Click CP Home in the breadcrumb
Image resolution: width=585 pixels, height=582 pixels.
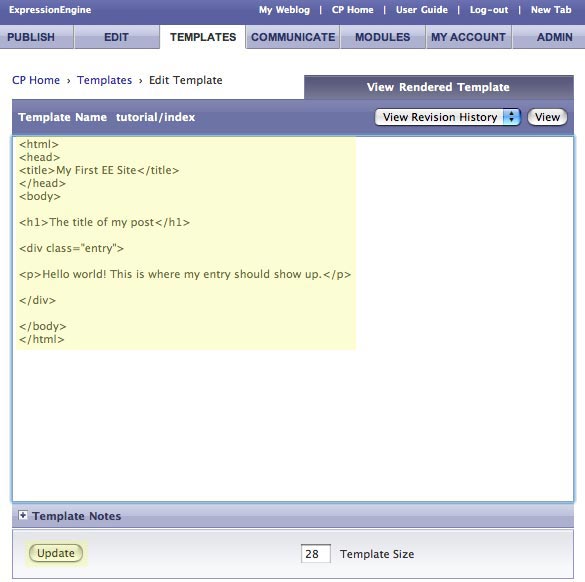36,80
